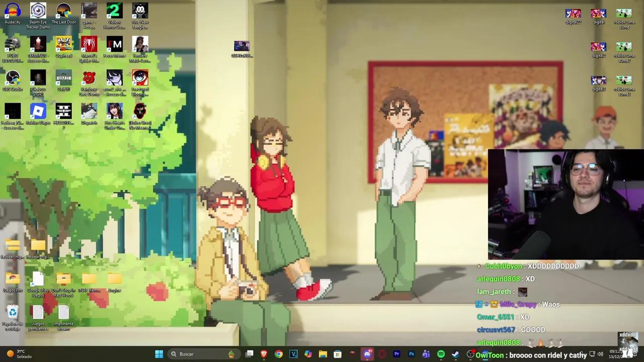Open HELLDIVERS 2 desktop shortcut
This screenshot has width=644, height=362.
[64, 117]
